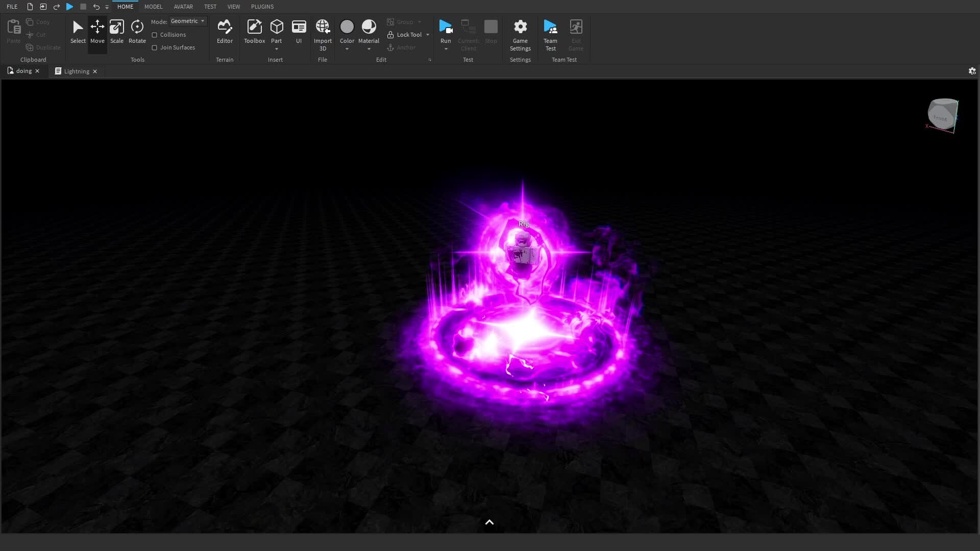Switch to the Lightning script tab
The width and height of the screenshot is (980, 551).
pos(76,71)
